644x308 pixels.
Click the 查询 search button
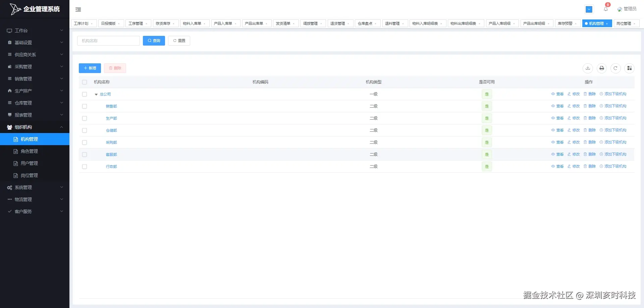pos(154,41)
